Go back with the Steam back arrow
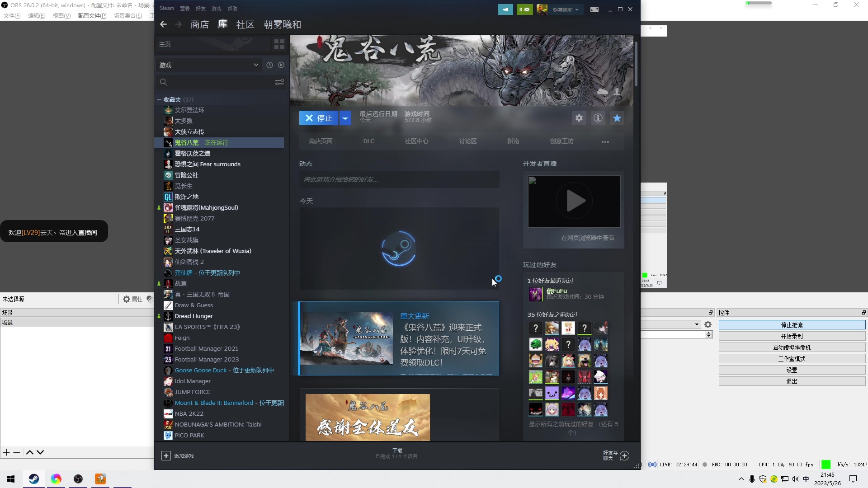Image resolution: width=868 pixels, height=488 pixels. (x=163, y=24)
